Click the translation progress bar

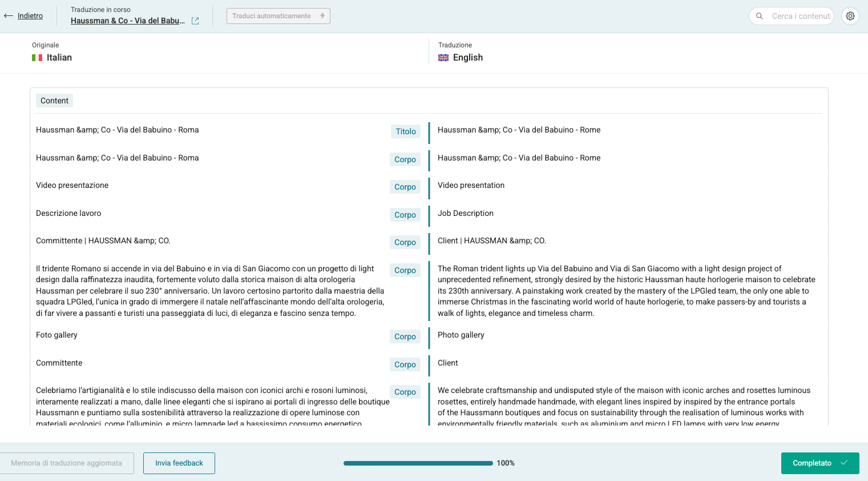(418, 463)
